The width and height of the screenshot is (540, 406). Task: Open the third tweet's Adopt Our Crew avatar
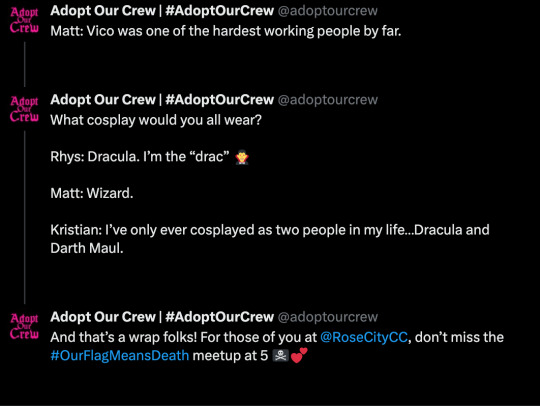(x=24, y=326)
